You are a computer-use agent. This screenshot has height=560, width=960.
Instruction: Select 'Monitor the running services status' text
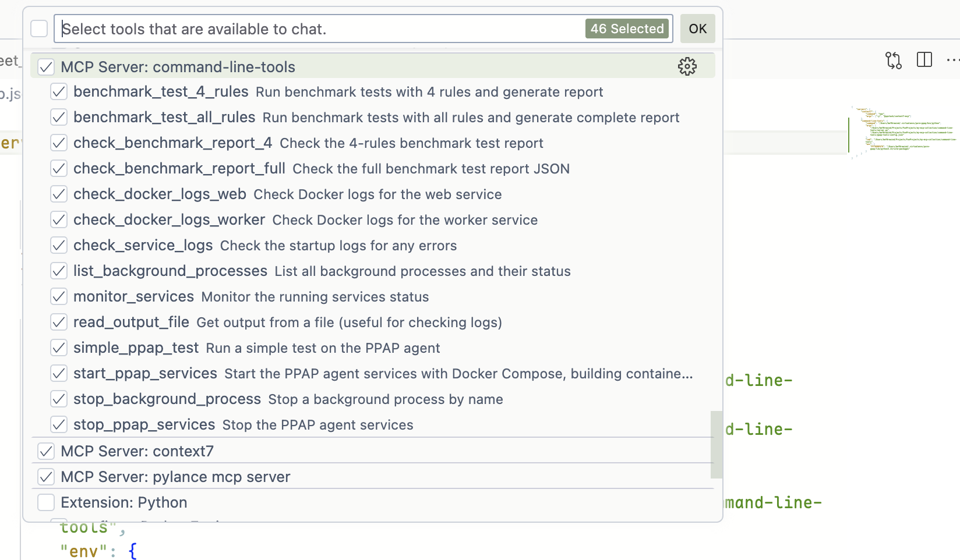click(315, 297)
